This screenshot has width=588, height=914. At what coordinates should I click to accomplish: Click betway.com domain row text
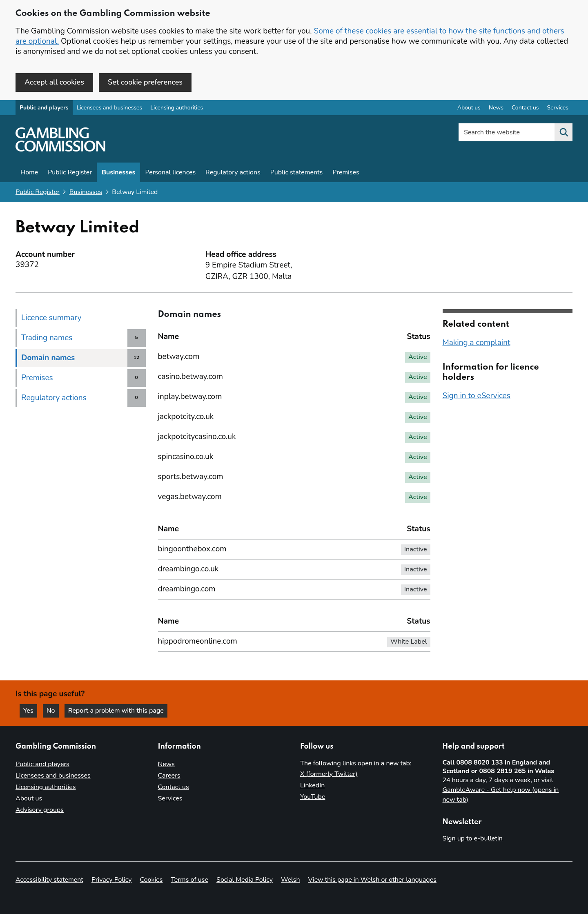point(178,357)
